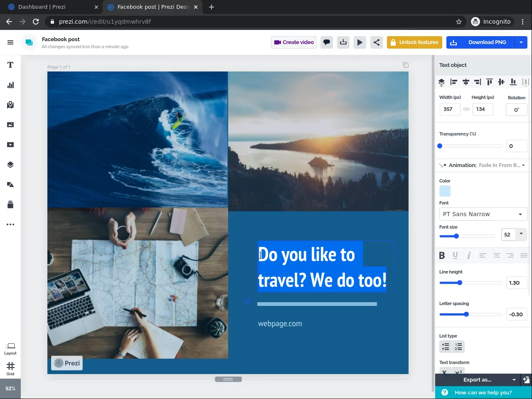Open the charts panel icon
This screenshot has height=399, width=532.
[x=10, y=85]
